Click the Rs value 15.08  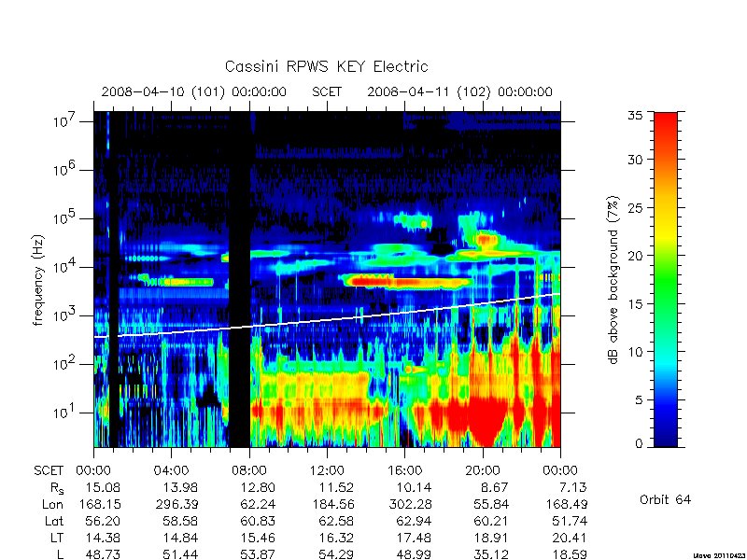103,487
